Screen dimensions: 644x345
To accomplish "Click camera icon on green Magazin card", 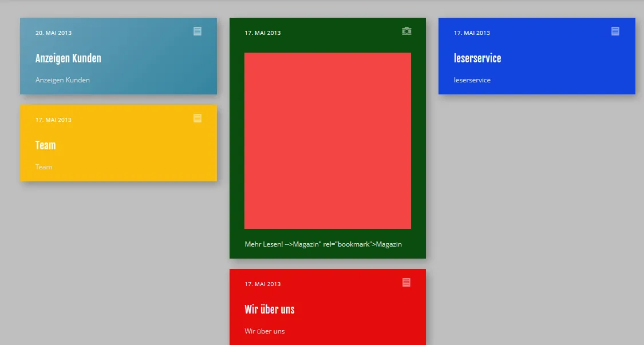I will [x=406, y=31].
